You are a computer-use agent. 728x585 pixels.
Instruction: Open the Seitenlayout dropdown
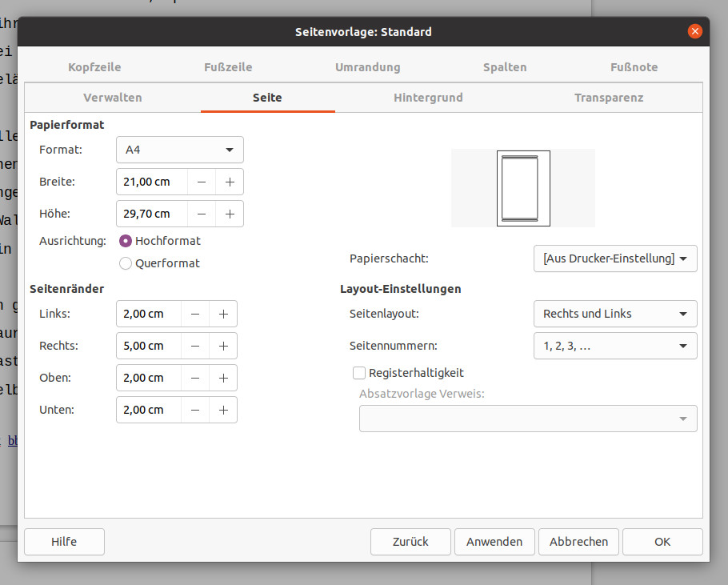[x=614, y=314]
